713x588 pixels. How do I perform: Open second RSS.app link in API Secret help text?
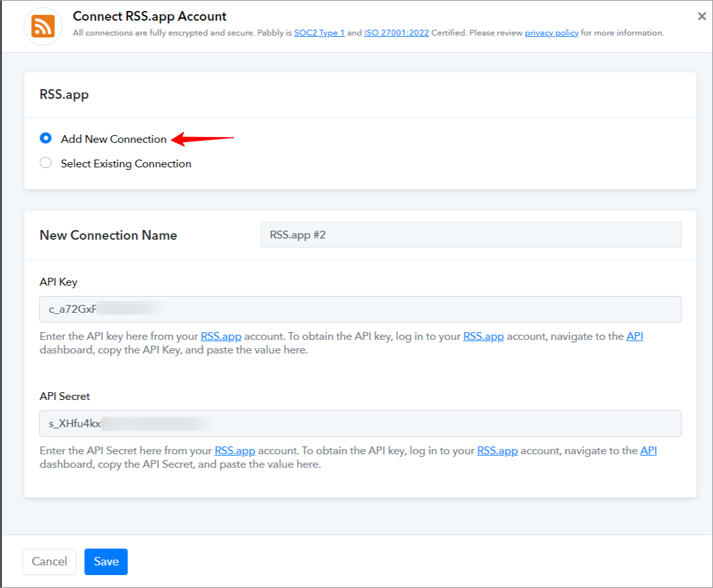coord(498,451)
